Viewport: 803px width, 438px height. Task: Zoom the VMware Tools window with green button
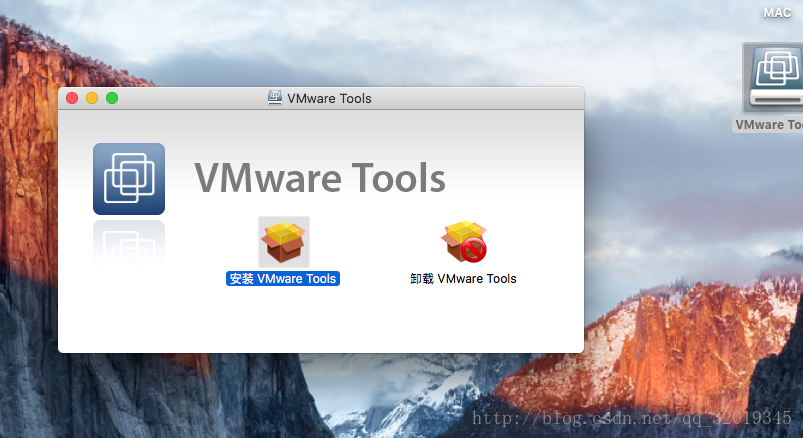coord(112,98)
